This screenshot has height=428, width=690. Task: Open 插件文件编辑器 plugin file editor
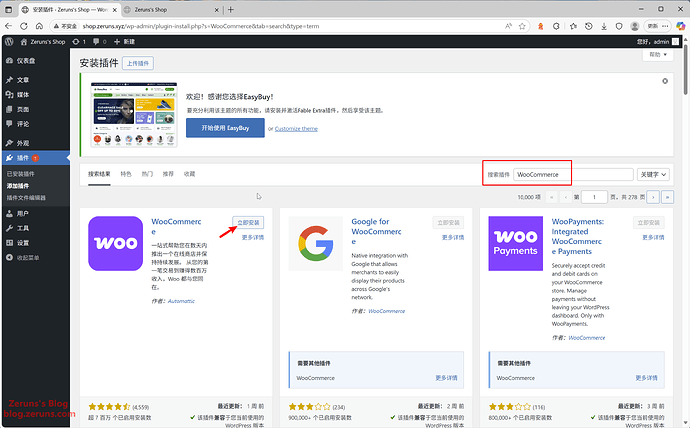26,198
